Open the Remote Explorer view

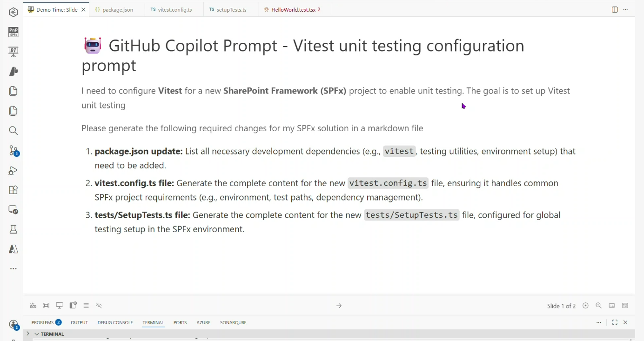[13, 210]
